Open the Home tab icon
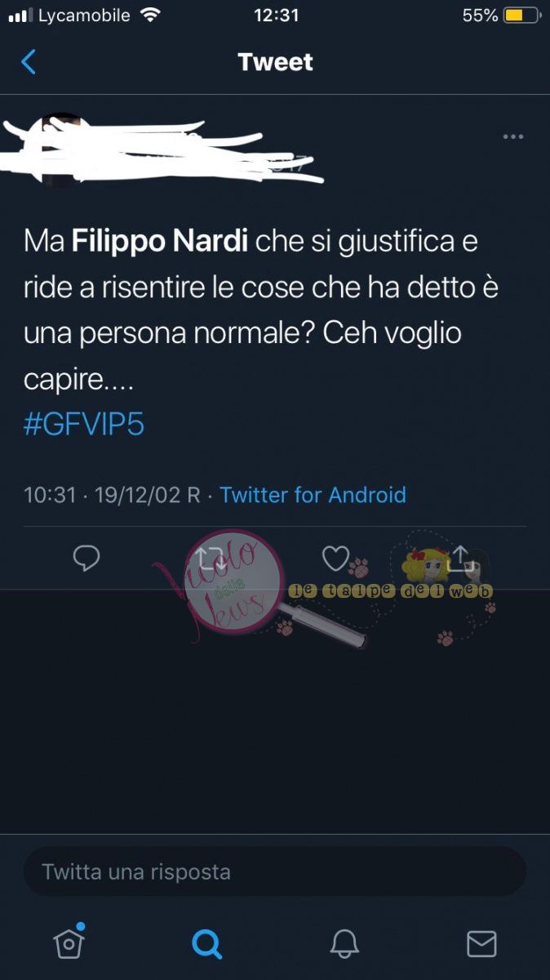 (x=69, y=942)
